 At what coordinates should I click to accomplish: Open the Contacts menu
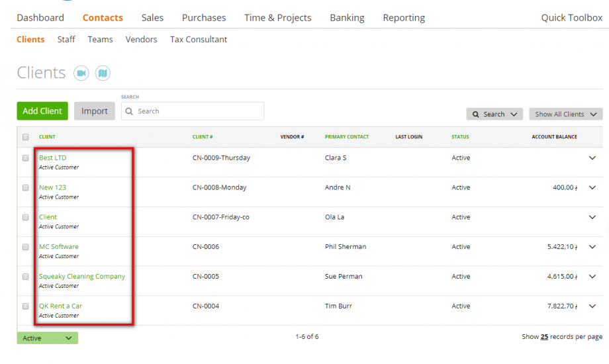click(x=103, y=18)
